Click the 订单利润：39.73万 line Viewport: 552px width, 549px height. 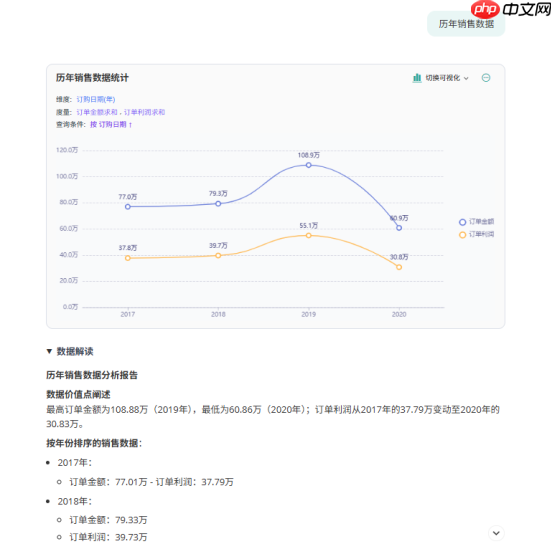coord(108,537)
